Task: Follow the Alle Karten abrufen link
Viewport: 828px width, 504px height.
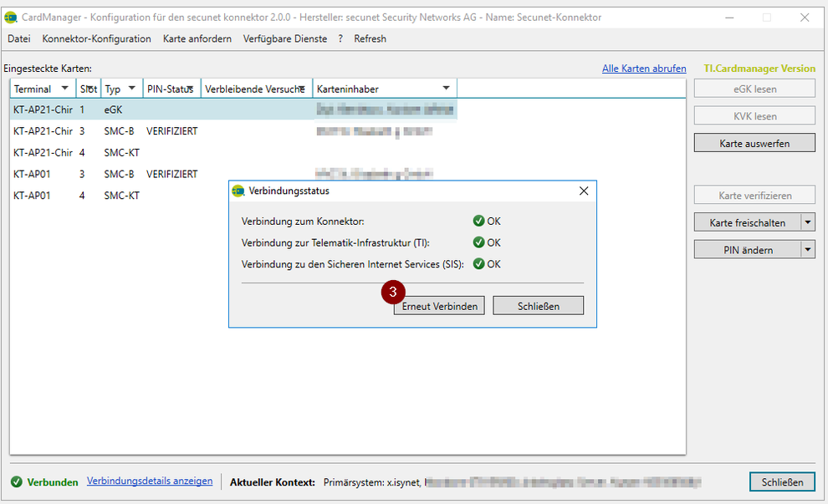Action: (644, 69)
